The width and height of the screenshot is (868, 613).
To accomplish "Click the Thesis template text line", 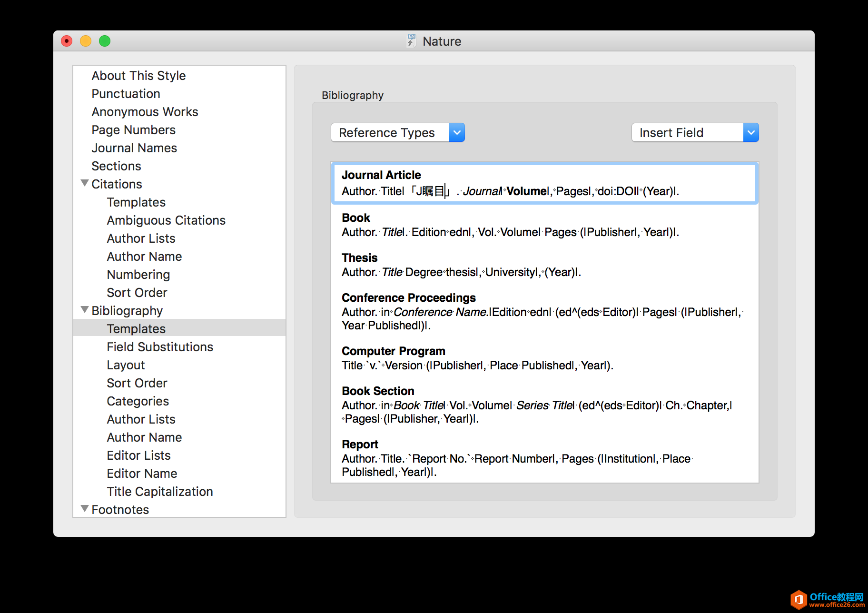I will click(x=461, y=272).
